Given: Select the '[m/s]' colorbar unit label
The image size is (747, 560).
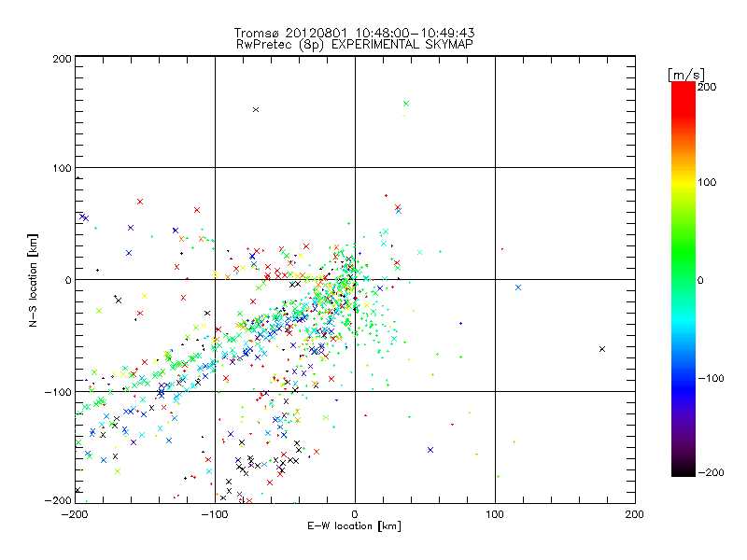Looking at the screenshot, I should [686, 75].
